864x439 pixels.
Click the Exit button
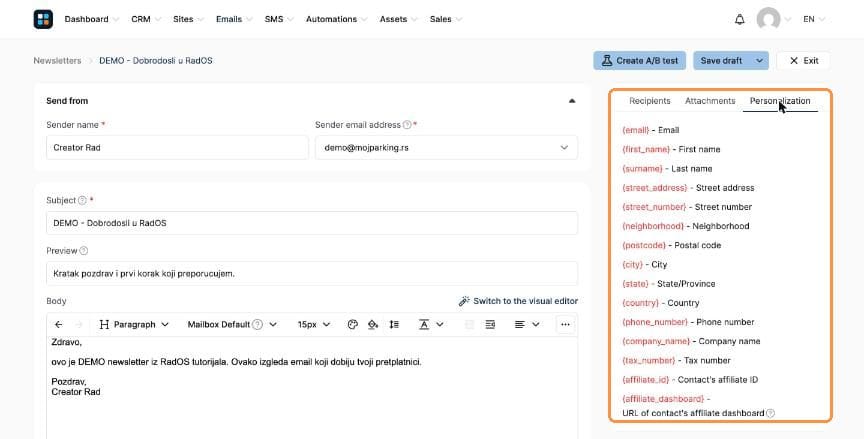(803, 61)
